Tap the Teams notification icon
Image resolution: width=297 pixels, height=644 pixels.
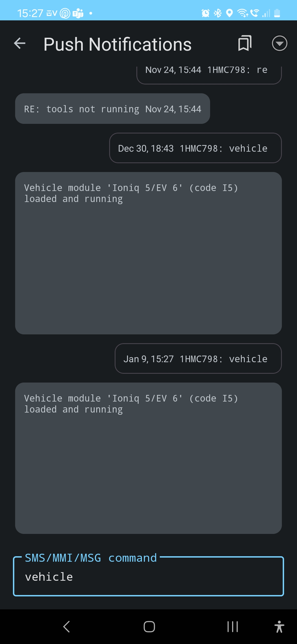pos(78,13)
